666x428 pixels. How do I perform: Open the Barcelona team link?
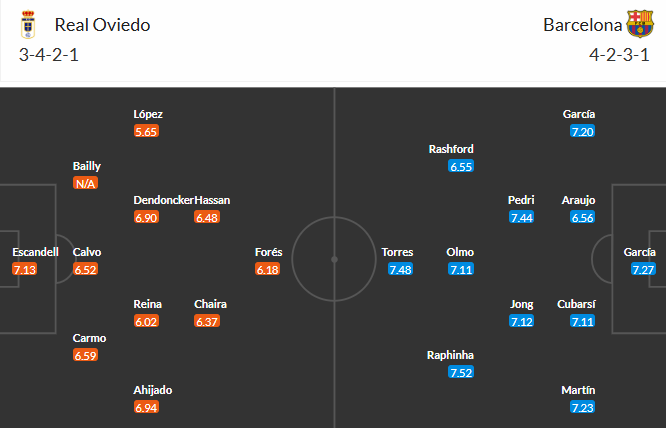[581, 25]
